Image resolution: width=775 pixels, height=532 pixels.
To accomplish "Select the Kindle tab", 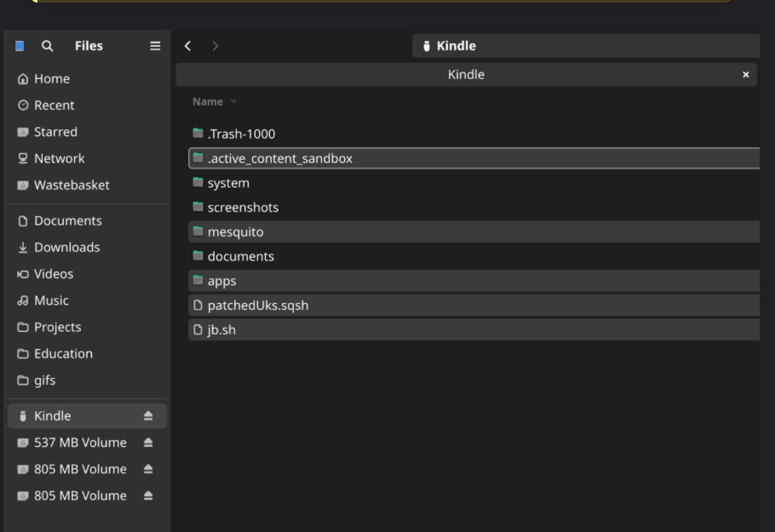I will coord(465,75).
